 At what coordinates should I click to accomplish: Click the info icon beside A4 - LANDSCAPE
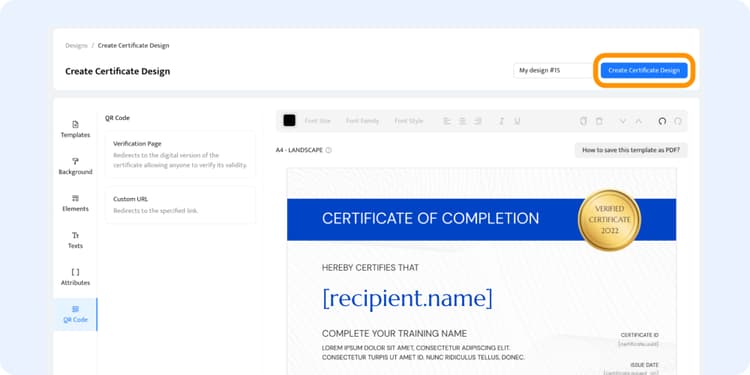pyautogui.click(x=329, y=150)
